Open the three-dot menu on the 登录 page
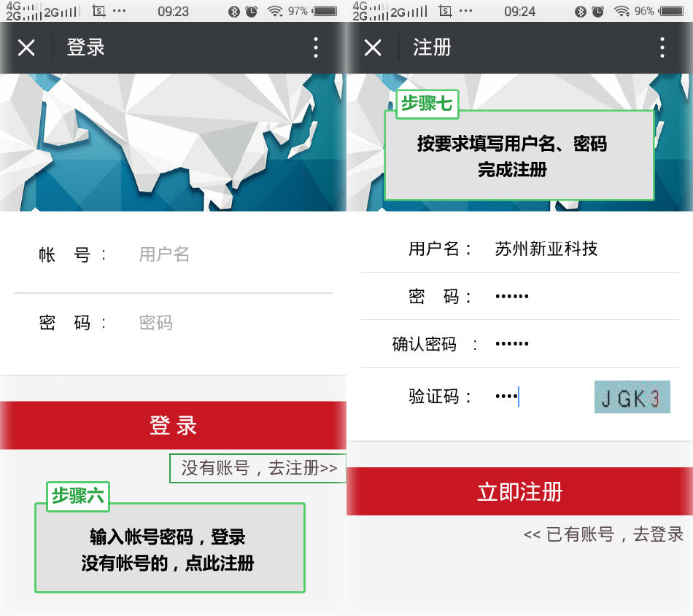The height and width of the screenshot is (616, 693). 316,47
